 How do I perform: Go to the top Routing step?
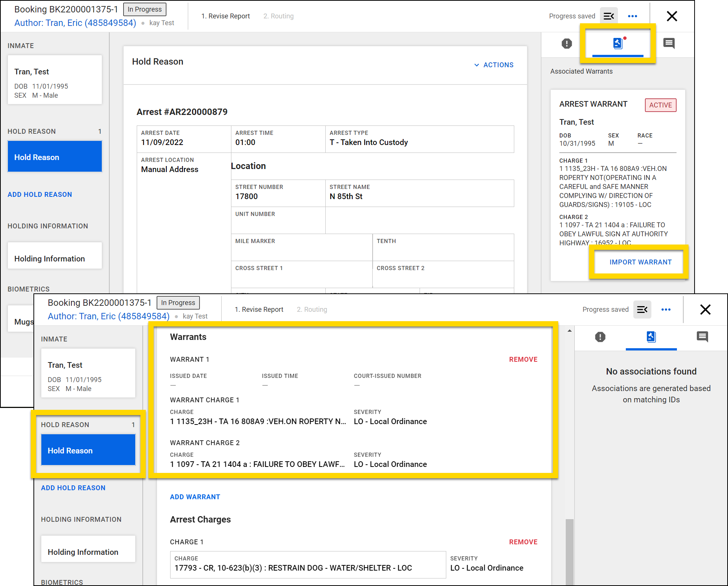278,16
